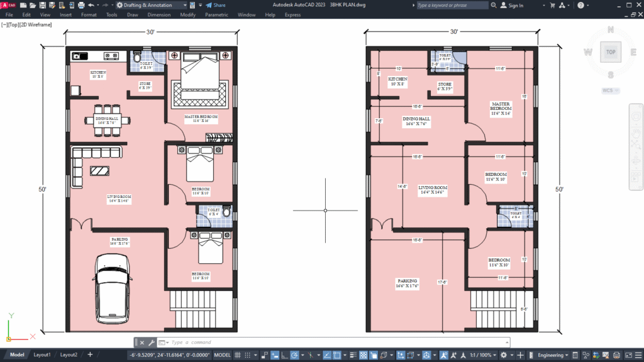Toggle Polar Tracking in the status bar
This screenshot has width=644, height=362.
(x=294, y=355)
